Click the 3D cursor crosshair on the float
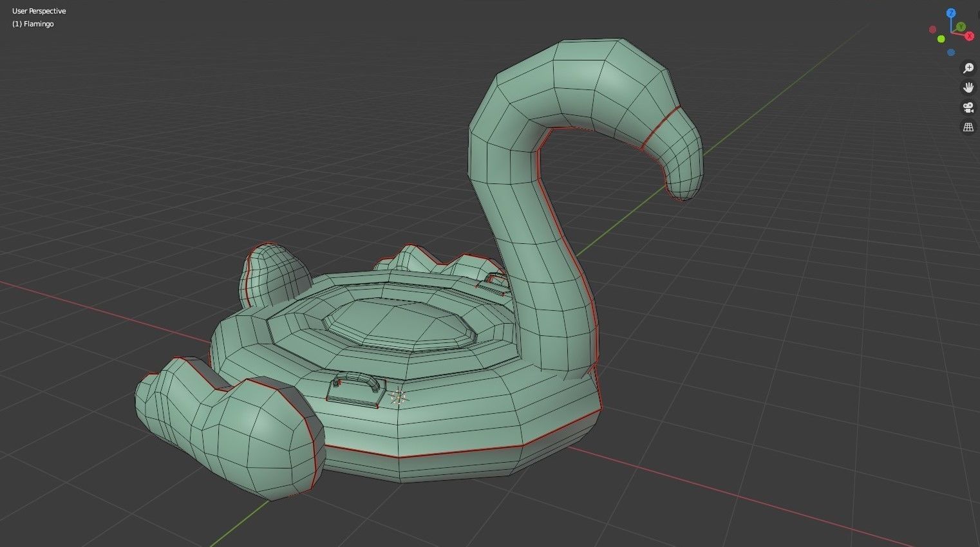980x547 pixels. pyautogui.click(x=399, y=398)
